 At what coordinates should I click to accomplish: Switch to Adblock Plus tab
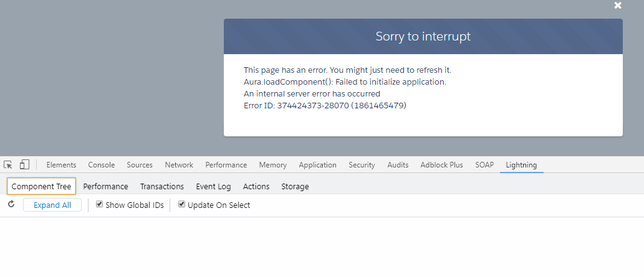(x=442, y=165)
